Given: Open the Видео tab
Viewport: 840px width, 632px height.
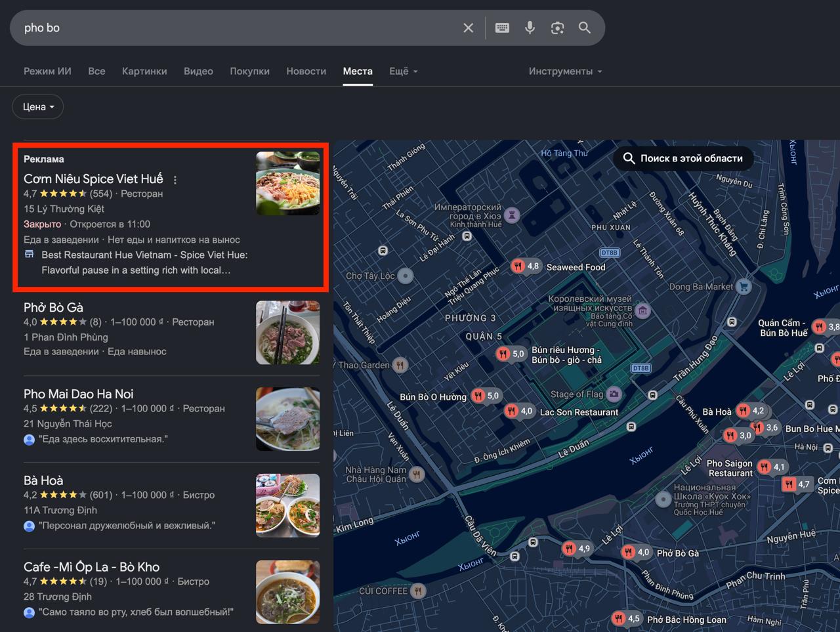Looking at the screenshot, I should [198, 71].
